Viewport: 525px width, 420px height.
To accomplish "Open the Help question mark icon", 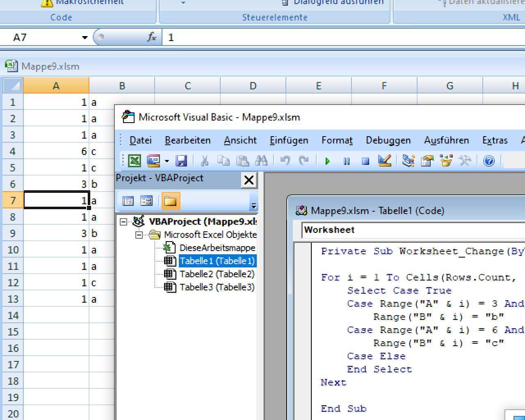I will pos(488,161).
